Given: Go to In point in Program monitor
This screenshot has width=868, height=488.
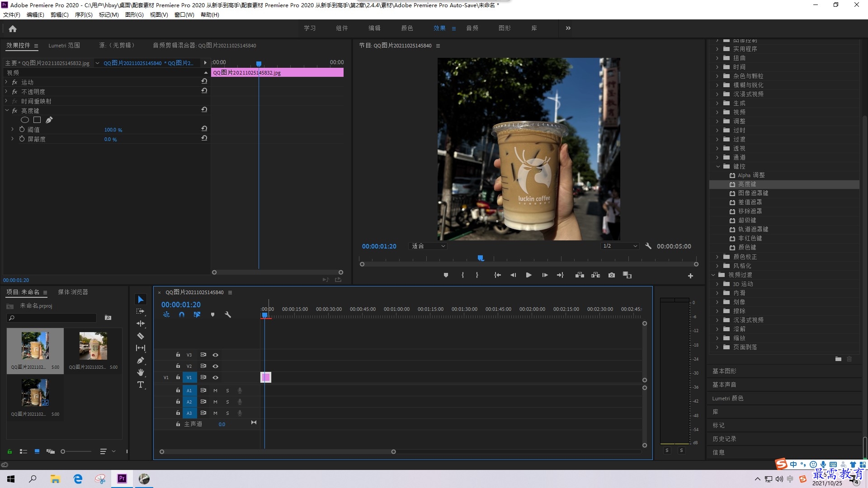Looking at the screenshot, I should pyautogui.click(x=497, y=275).
